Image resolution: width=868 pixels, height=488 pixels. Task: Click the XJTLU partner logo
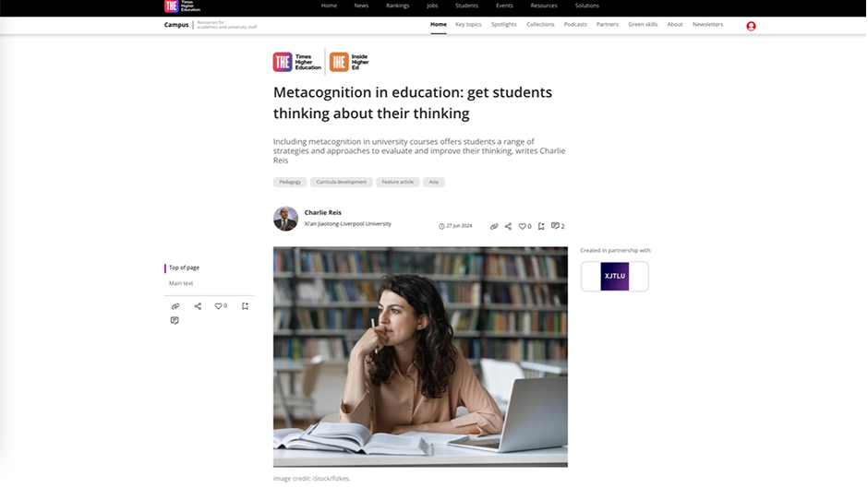pos(614,276)
